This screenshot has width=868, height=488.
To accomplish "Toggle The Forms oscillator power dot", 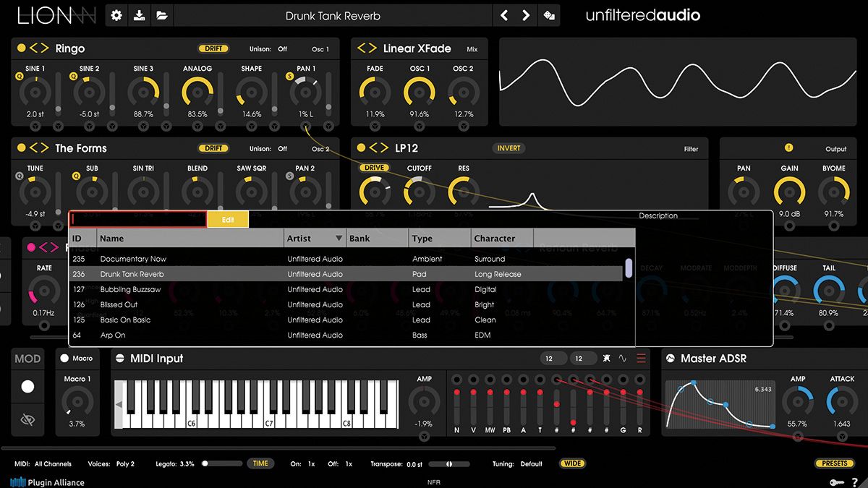I will [x=21, y=148].
